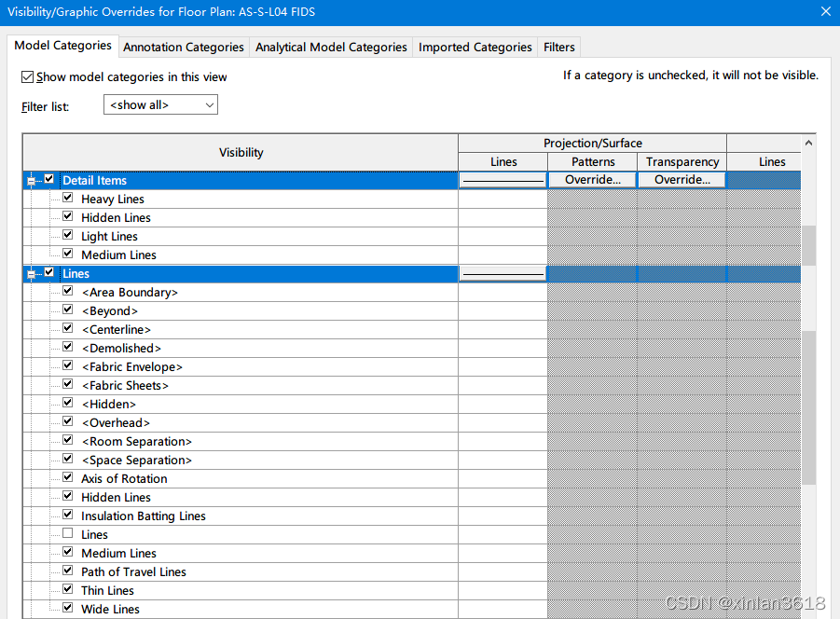Collapse the Lines category tree node
Viewport: 840px width, 619px height.
pos(31,274)
